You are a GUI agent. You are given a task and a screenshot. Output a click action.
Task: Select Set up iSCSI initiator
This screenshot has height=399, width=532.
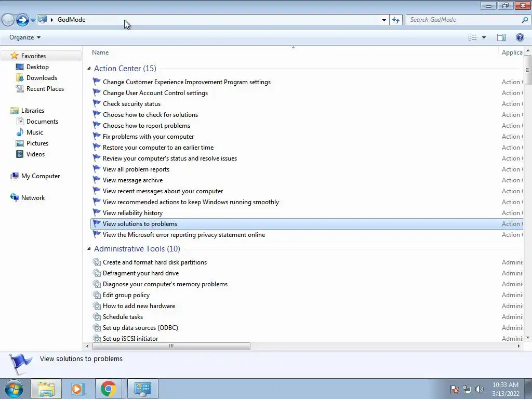click(130, 339)
